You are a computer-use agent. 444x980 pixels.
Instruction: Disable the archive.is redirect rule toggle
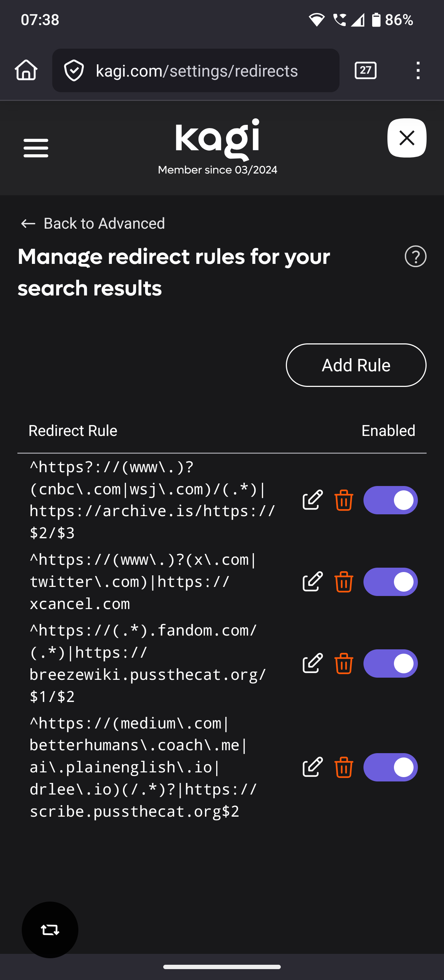(x=390, y=500)
